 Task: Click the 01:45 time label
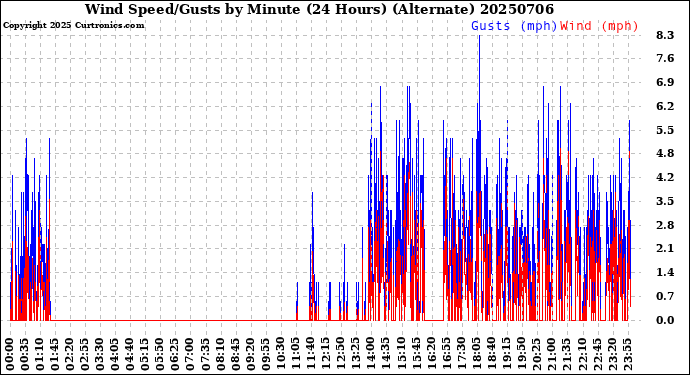tap(55, 354)
